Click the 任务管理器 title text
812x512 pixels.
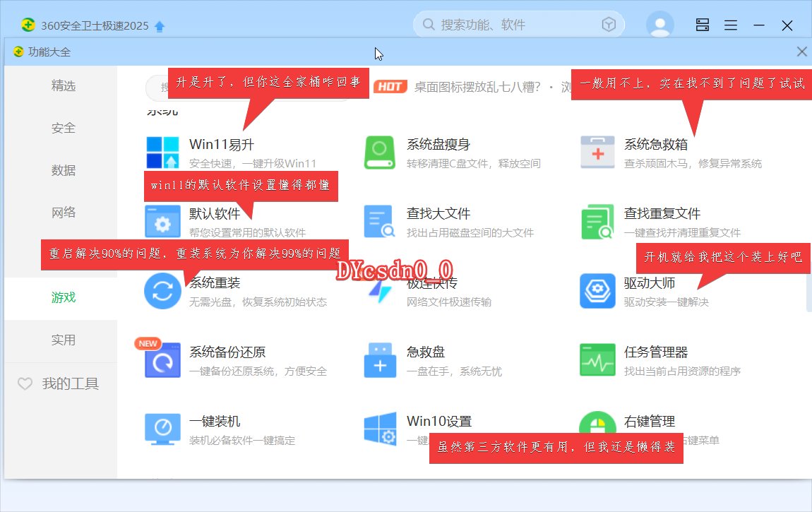(656, 352)
